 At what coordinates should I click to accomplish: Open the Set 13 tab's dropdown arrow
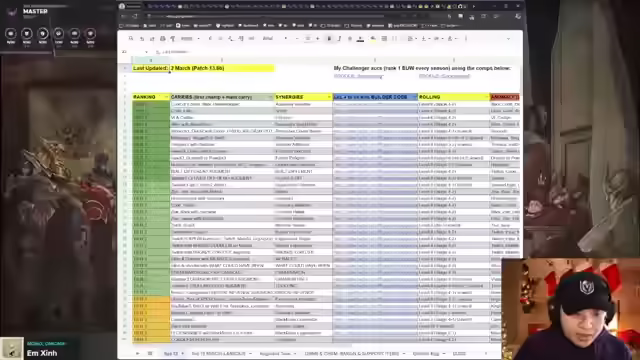[x=182, y=353]
